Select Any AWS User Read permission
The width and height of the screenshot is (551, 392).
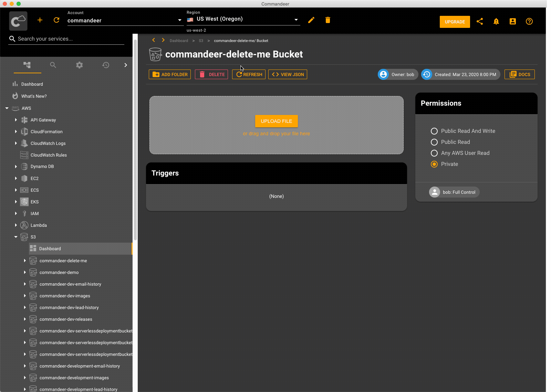[x=434, y=153]
